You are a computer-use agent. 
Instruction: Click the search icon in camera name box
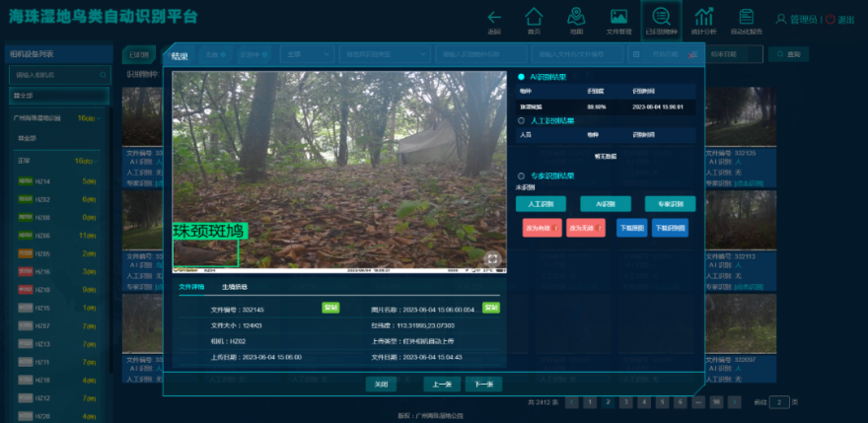click(103, 75)
